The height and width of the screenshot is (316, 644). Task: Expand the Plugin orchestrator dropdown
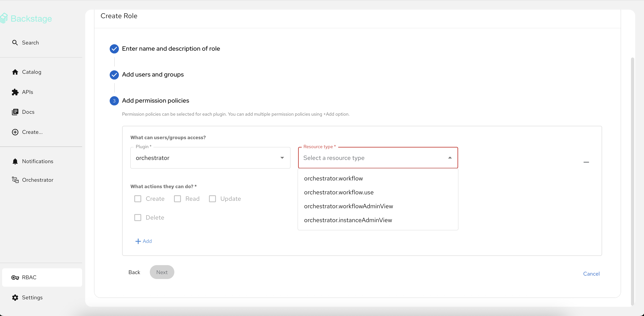click(282, 158)
